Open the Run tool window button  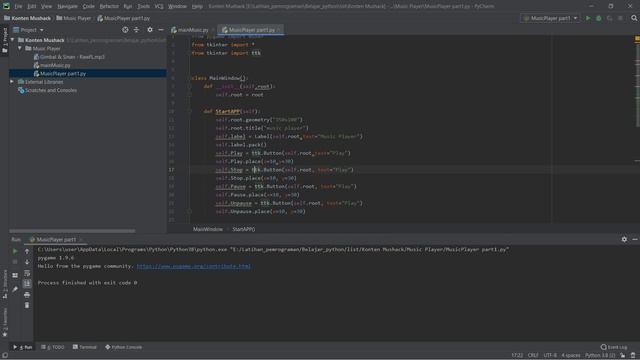click(22, 347)
